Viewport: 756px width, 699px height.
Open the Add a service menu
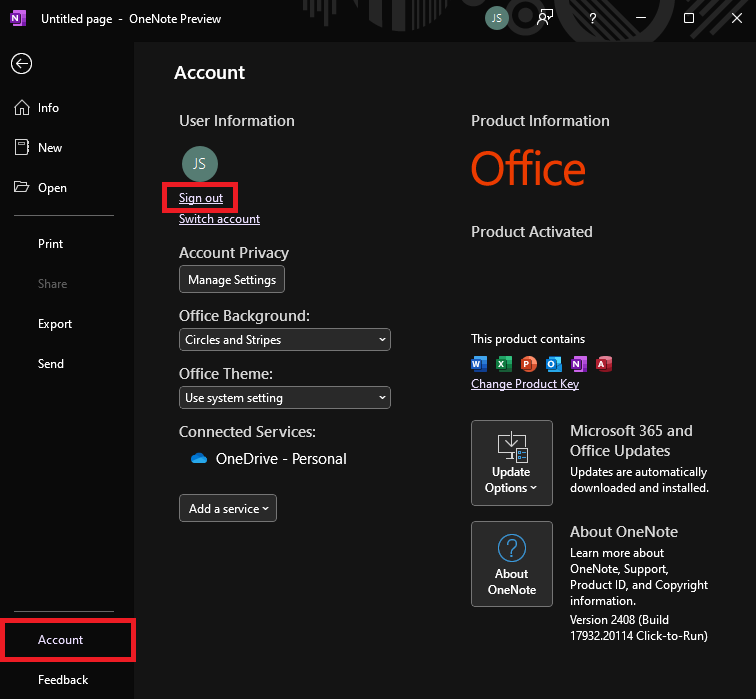pos(228,508)
